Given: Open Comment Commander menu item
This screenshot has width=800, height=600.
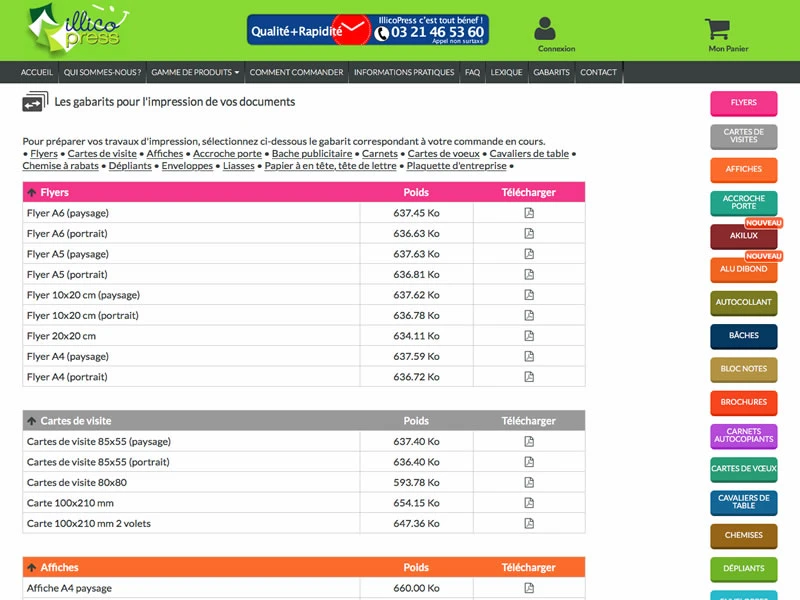Looking at the screenshot, I should click(x=296, y=72).
